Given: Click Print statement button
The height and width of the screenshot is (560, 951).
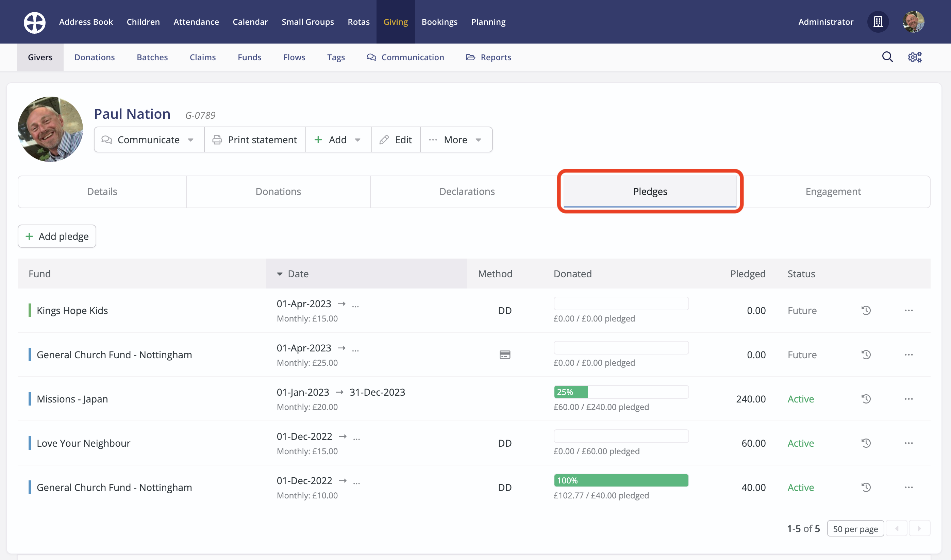Looking at the screenshot, I should click(255, 139).
